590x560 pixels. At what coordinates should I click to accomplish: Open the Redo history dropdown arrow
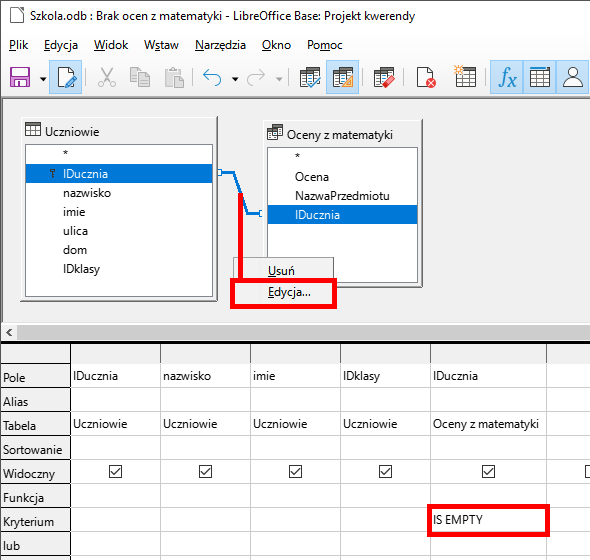pos(279,79)
